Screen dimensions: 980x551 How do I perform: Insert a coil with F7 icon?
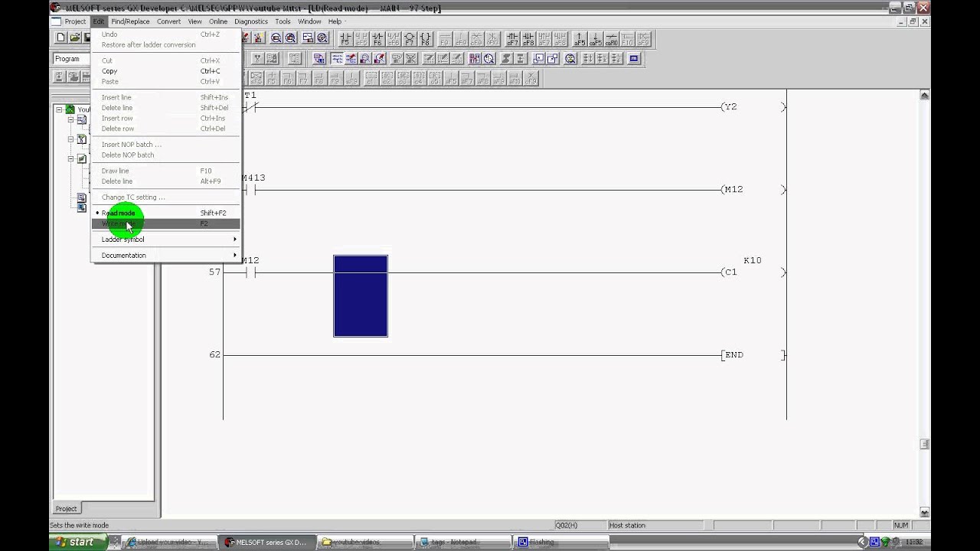(x=410, y=38)
